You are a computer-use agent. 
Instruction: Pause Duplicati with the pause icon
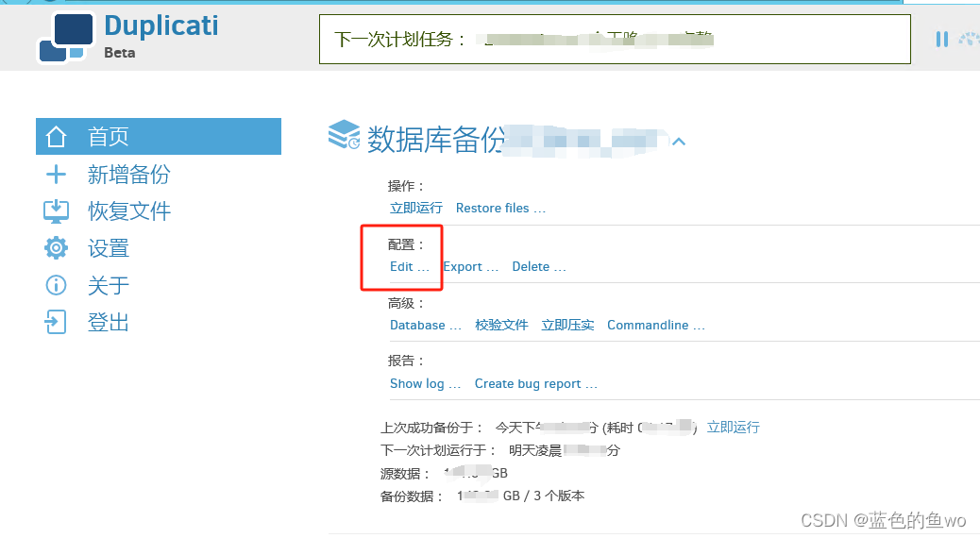tap(942, 40)
